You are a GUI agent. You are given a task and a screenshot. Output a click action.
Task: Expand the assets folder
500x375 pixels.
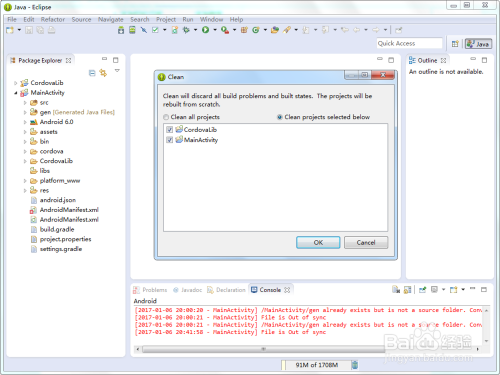25,132
